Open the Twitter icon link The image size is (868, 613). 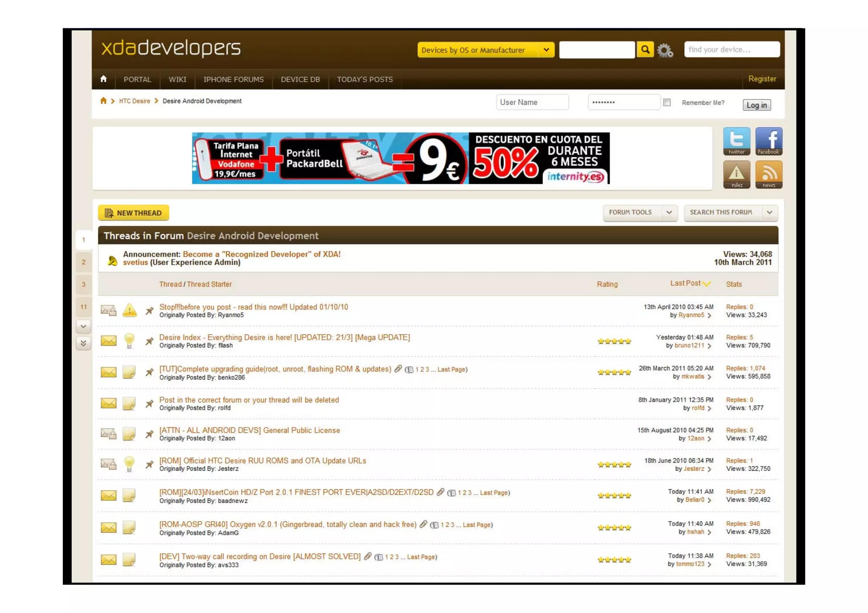point(737,141)
